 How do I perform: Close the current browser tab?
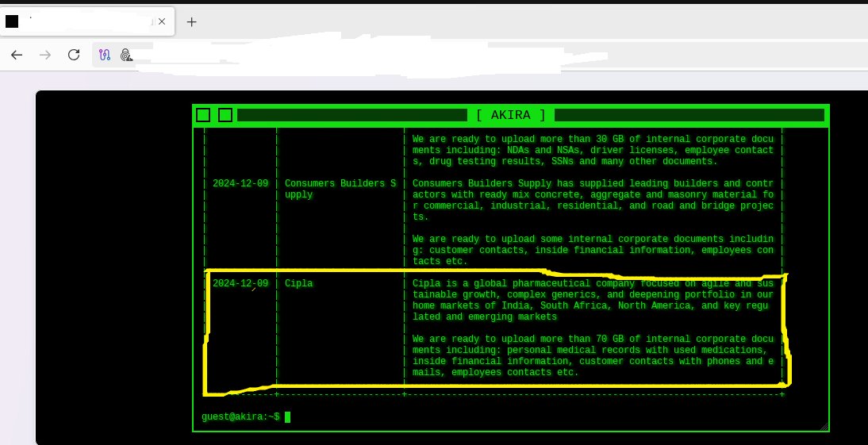[162, 21]
